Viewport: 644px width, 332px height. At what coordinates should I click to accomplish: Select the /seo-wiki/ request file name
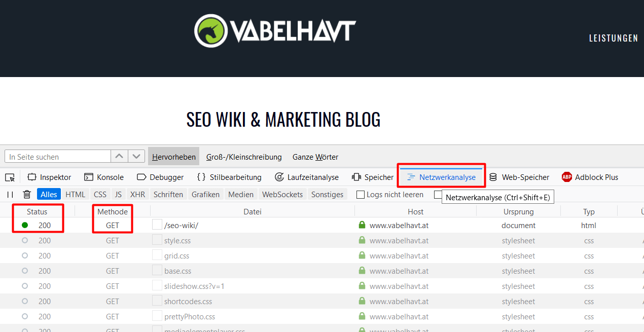tap(181, 225)
